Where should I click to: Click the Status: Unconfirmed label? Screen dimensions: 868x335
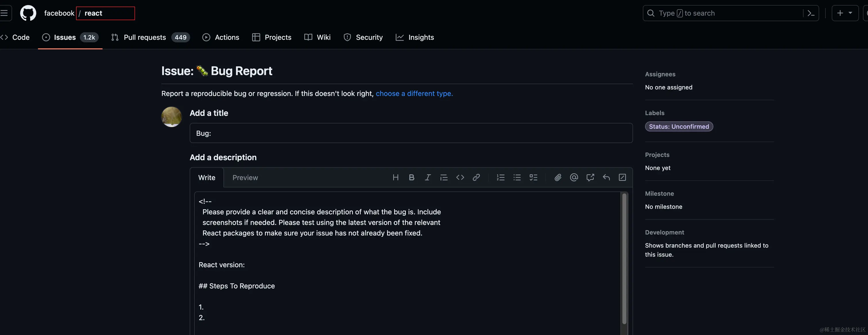pos(679,126)
